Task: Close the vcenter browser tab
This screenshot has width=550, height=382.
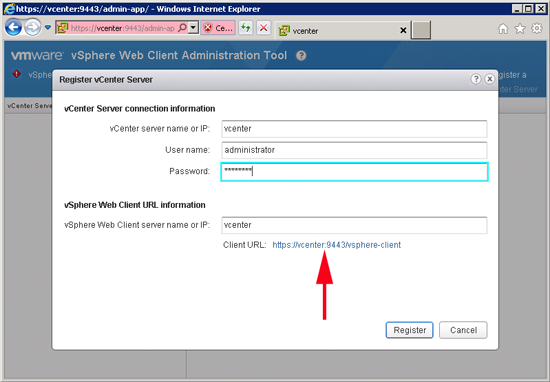Action: click(x=403, y=31)
